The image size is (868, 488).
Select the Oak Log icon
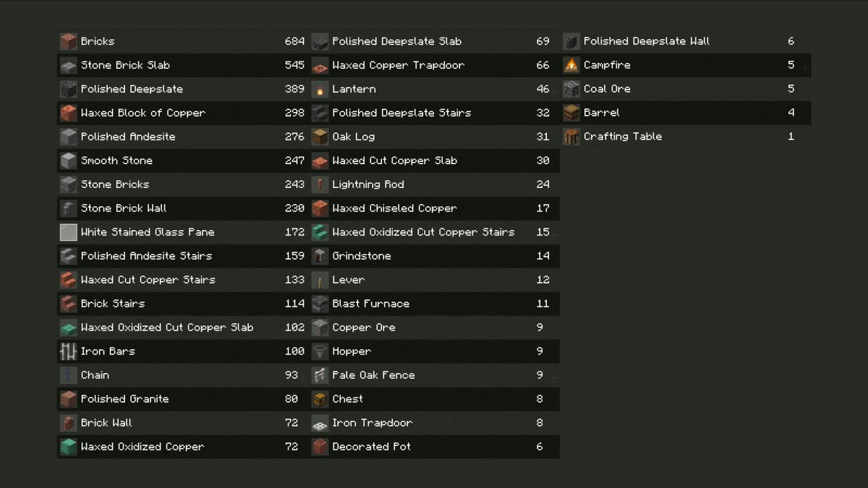(x=320, y=137)
